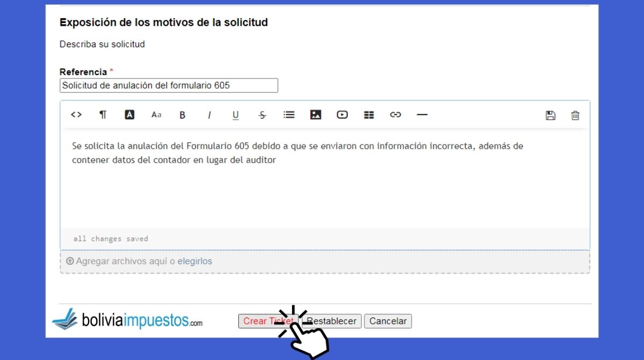Apply strikethrough formatting
This screenshot has width=644, height=360.
(262, 115)
